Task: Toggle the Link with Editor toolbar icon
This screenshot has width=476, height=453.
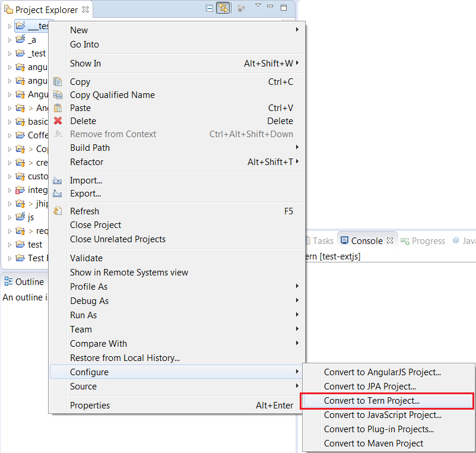Action: point(223,7)
